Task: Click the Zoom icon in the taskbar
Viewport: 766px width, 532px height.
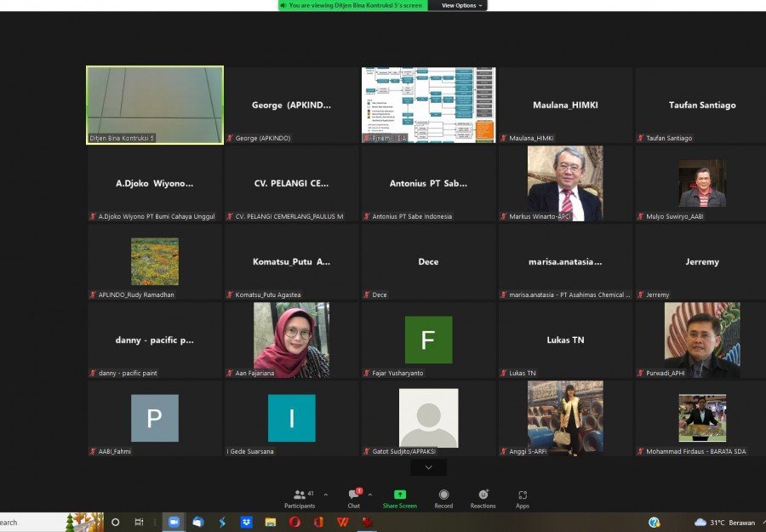Action: (174, 523)
